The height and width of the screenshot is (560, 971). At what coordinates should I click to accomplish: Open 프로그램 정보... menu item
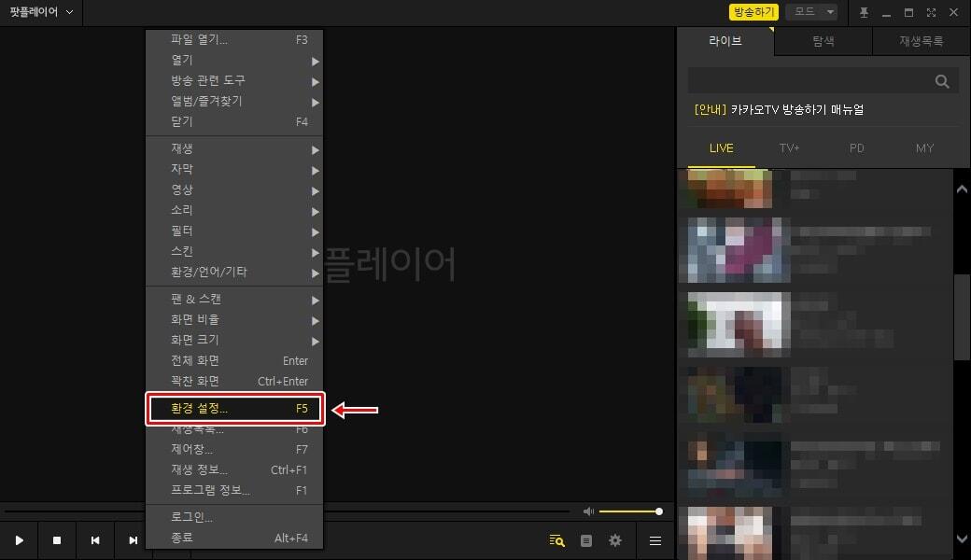pyautogui.click(x=234, y=490)
